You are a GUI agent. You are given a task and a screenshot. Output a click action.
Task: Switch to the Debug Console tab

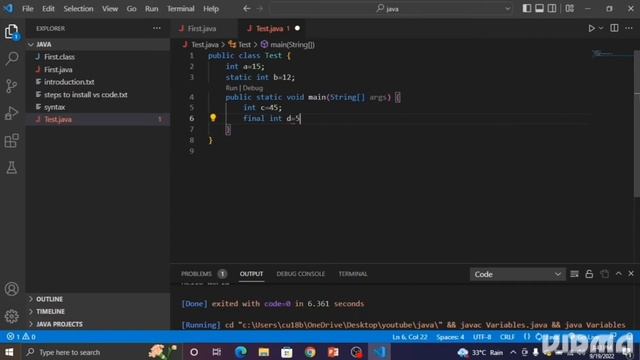point(300,274)
